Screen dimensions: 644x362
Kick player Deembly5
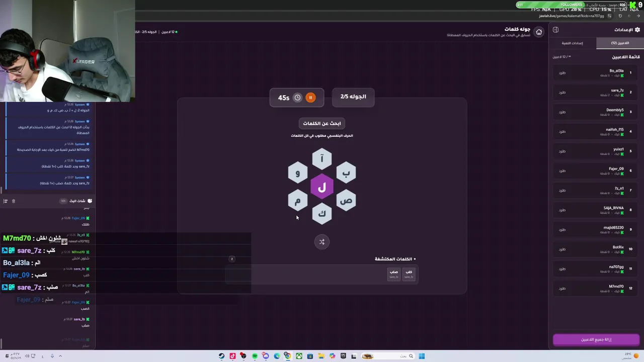point(562,112)
